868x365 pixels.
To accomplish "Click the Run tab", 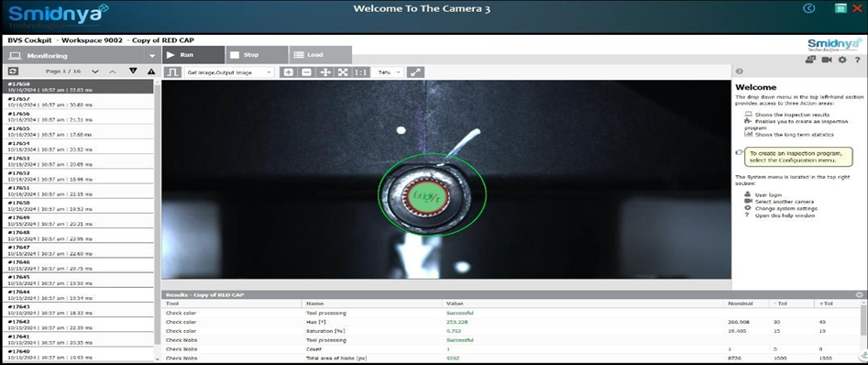I will tap(193, 55).
